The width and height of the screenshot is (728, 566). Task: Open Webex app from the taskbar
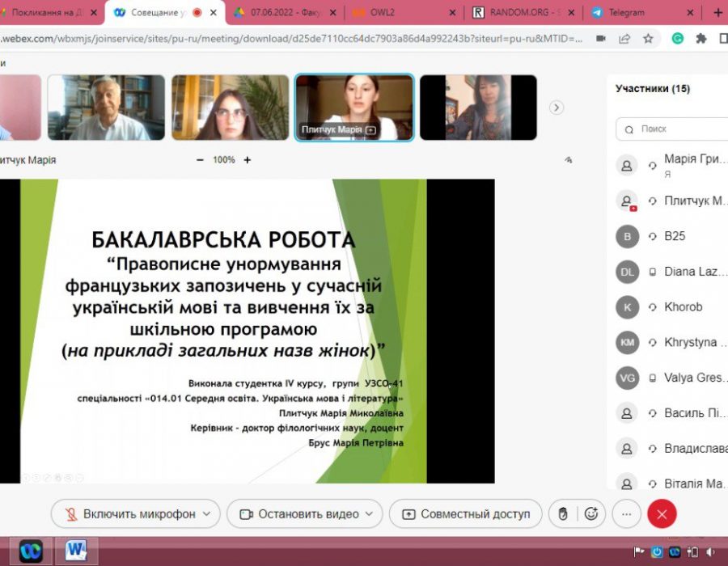point(31,551)
